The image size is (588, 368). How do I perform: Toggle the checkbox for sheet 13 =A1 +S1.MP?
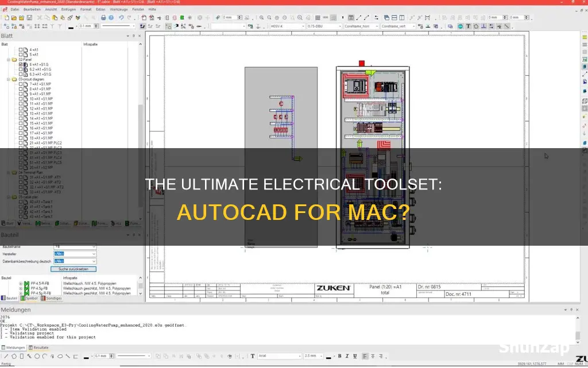21,114
